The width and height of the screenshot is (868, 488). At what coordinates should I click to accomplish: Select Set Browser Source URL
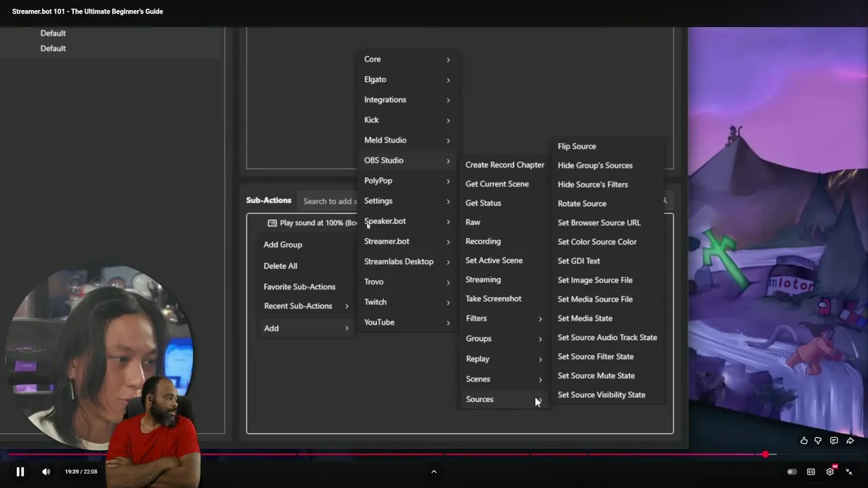click(599, 223)
